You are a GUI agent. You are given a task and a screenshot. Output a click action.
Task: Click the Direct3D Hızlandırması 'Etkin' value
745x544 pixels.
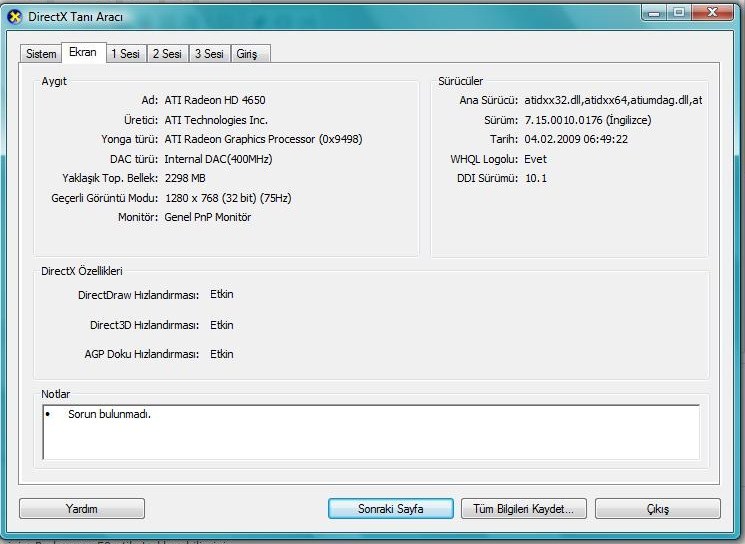point(222,325)
